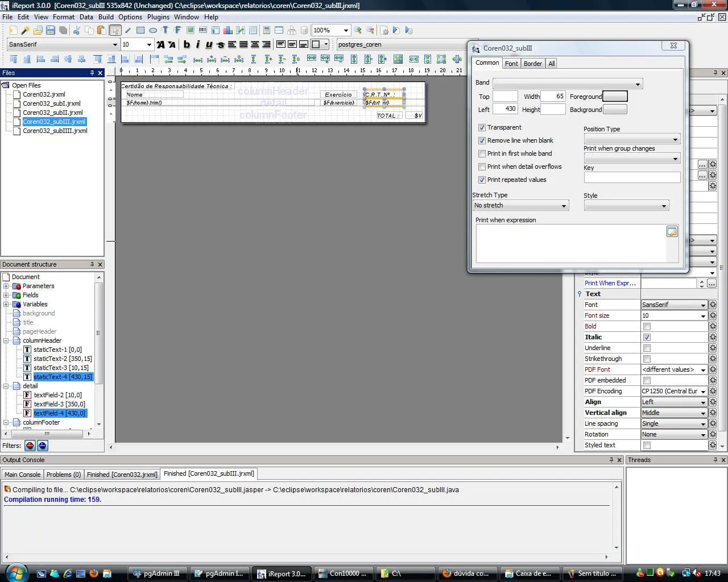The image size is (728, 582).
Task: Uncheck the Transparent checkbox
Action: [x=482, y=127]
